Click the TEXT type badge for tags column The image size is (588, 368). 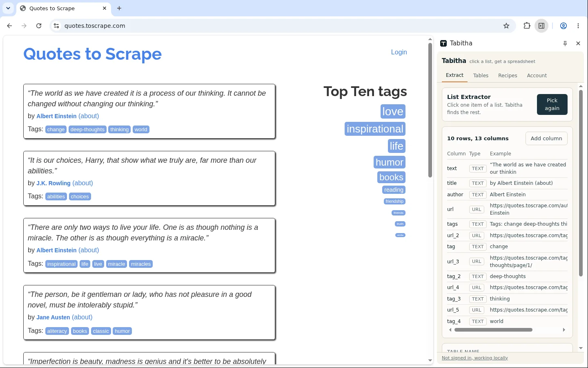[x=478, y=224]
